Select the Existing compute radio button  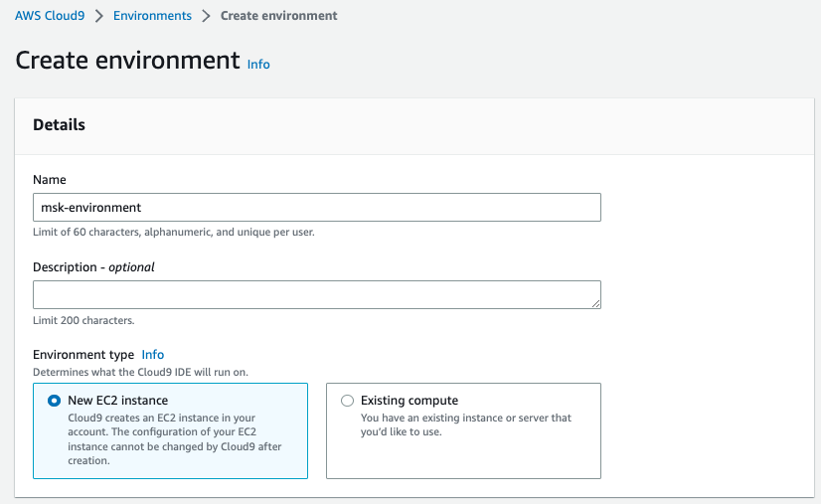pos(347,401)
